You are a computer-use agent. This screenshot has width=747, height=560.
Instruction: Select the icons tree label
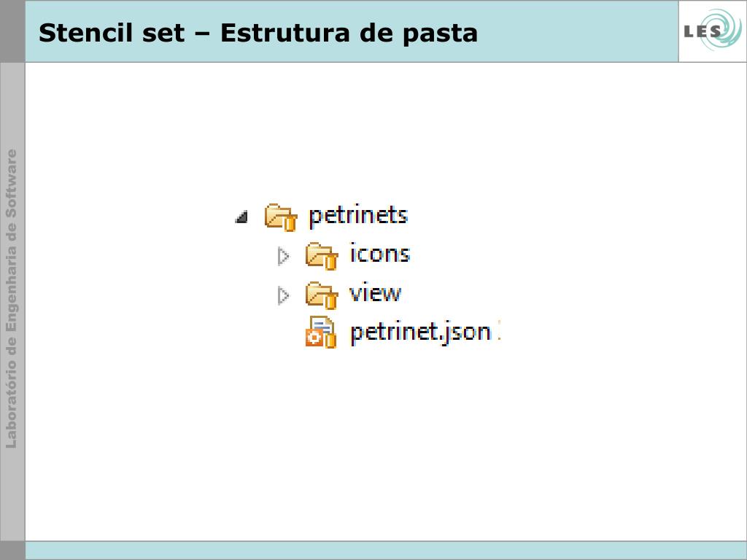pos(379,253)
